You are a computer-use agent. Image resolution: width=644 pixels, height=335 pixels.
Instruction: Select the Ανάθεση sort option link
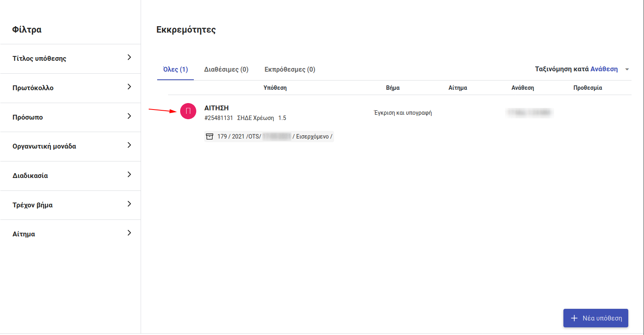coord(604,69)
